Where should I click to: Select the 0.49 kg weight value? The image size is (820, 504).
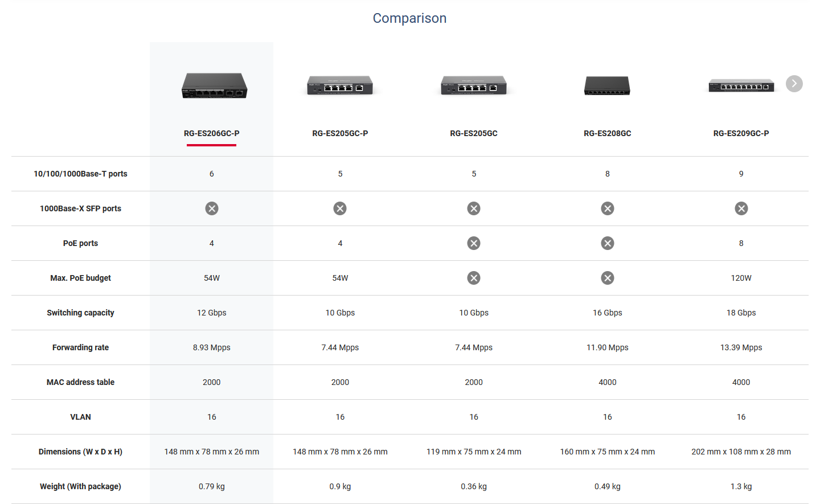coord(607,486)
